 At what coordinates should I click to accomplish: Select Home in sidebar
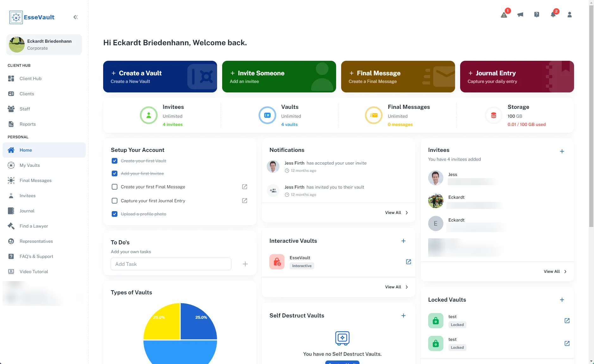pyautogui.click(x=44, y=150)
